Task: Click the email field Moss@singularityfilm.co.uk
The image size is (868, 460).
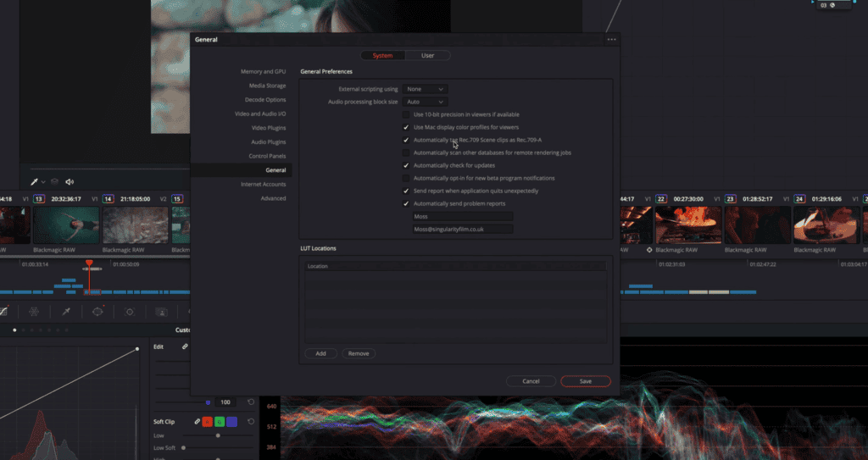Action: [462, 230]
